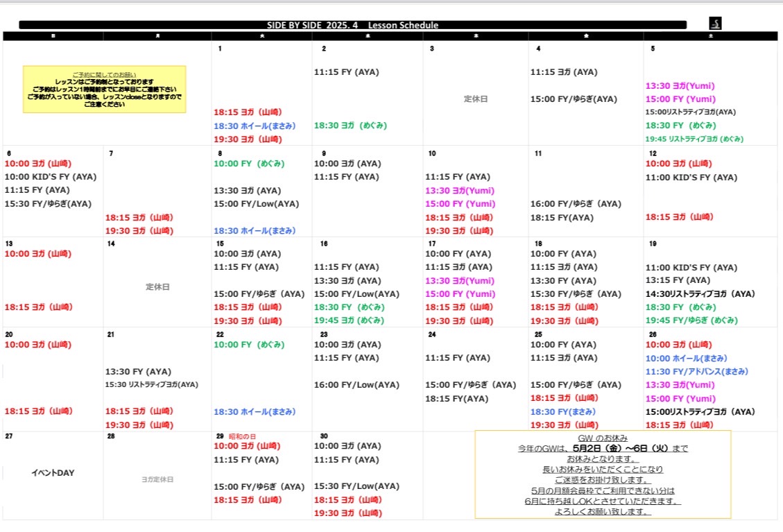The width and height of the screenshot is (783, 532).
Task: Click the 'GW のお休み' heading
Action: (x=603, y=438)
